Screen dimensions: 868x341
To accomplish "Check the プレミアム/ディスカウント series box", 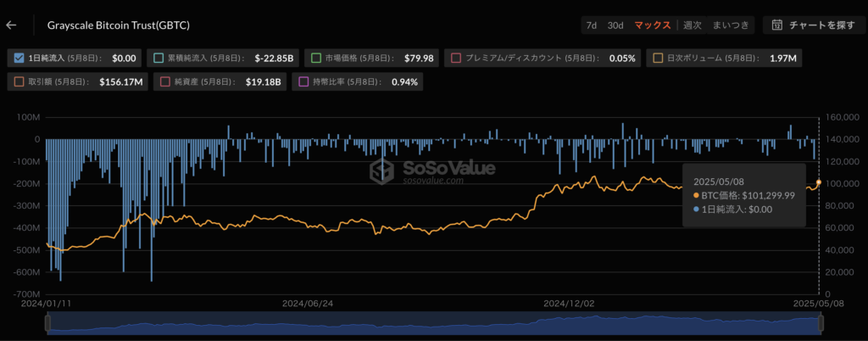I will coord(456,59).
